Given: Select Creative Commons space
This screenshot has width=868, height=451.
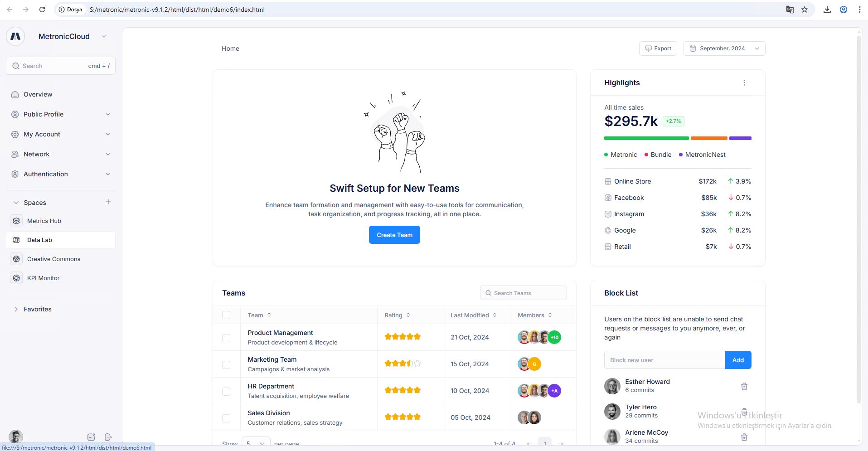Looking at the screenshot, I should (x=53, y=259).
